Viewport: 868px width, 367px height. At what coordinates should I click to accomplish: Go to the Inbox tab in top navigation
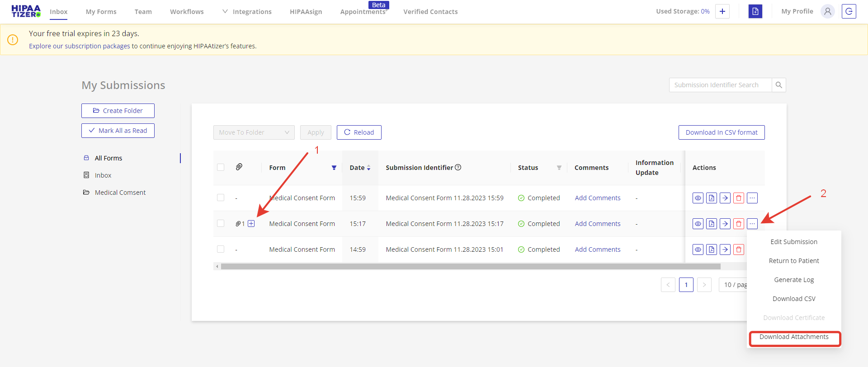[x=59, y=12]
